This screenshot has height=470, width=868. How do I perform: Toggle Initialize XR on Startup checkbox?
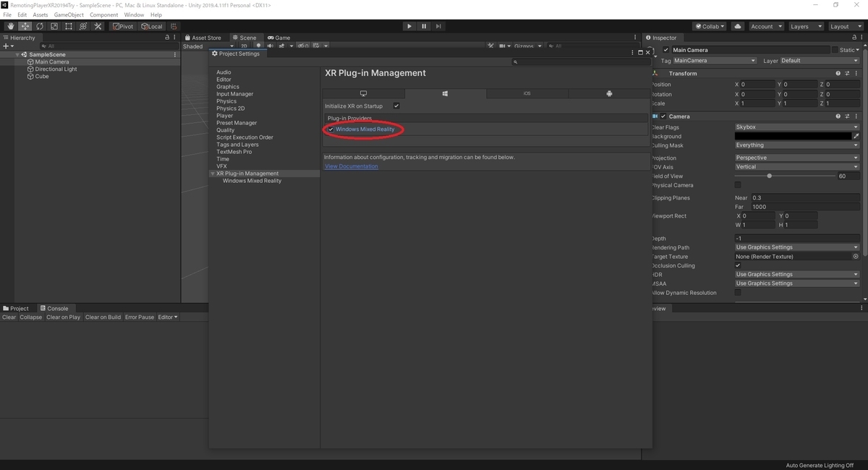[396, 106]
